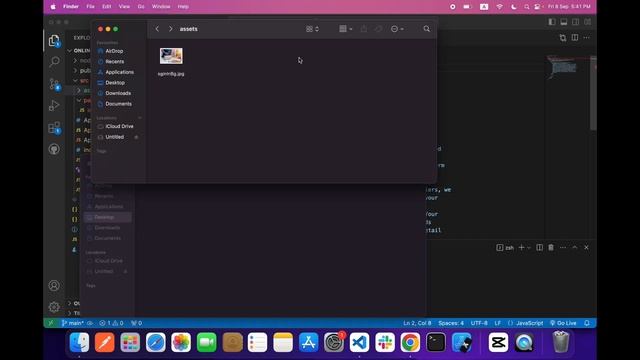
Task: Click Spaces: 4 in VS Code status bar
Action: pos(451,323)
